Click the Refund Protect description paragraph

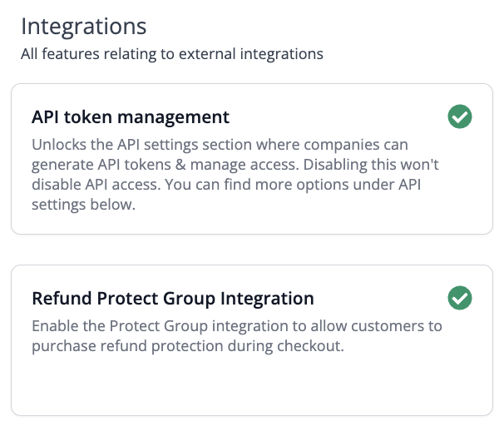click(x=236, y=336)
